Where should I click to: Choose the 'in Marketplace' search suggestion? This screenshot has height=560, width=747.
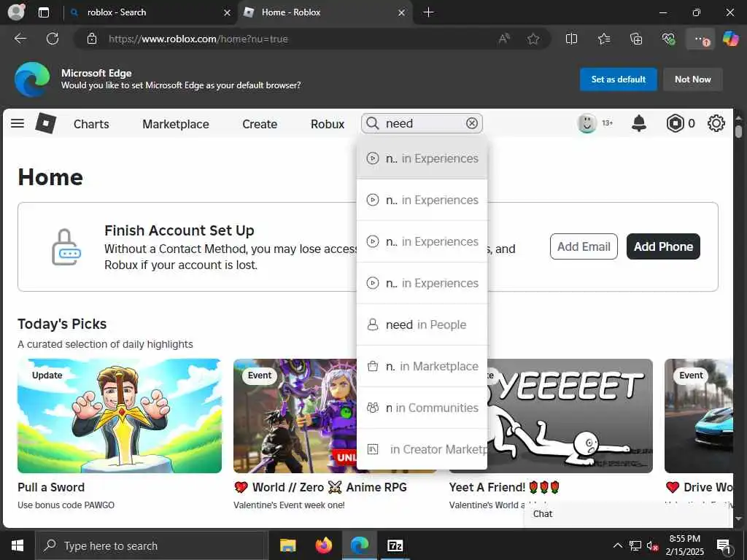tap(422, 366)
